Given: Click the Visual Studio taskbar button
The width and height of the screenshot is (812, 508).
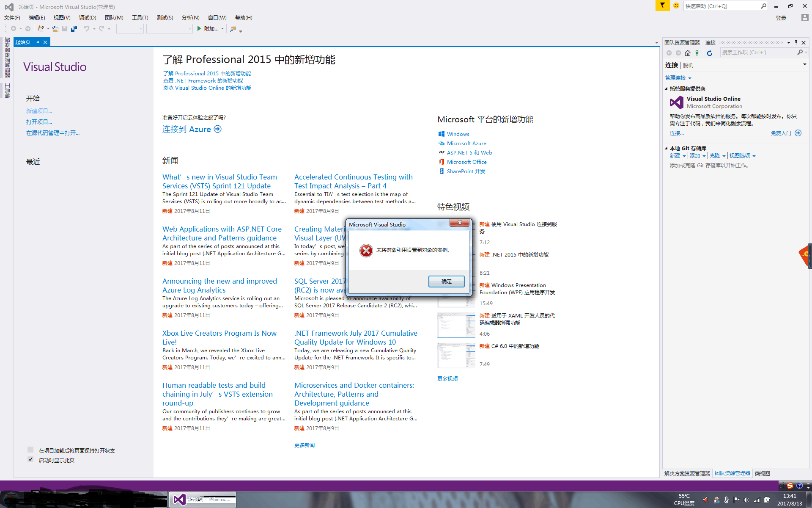Looking at the screenshot, I should click(x=203, y=500).
